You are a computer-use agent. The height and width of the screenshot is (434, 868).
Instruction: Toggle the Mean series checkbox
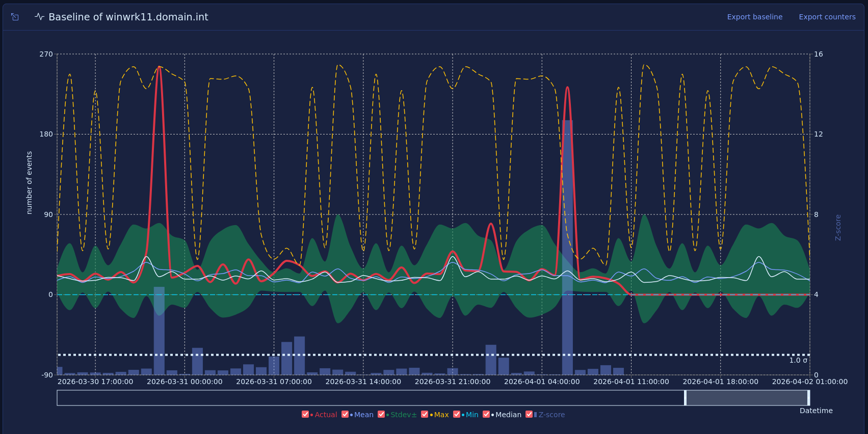345,415
